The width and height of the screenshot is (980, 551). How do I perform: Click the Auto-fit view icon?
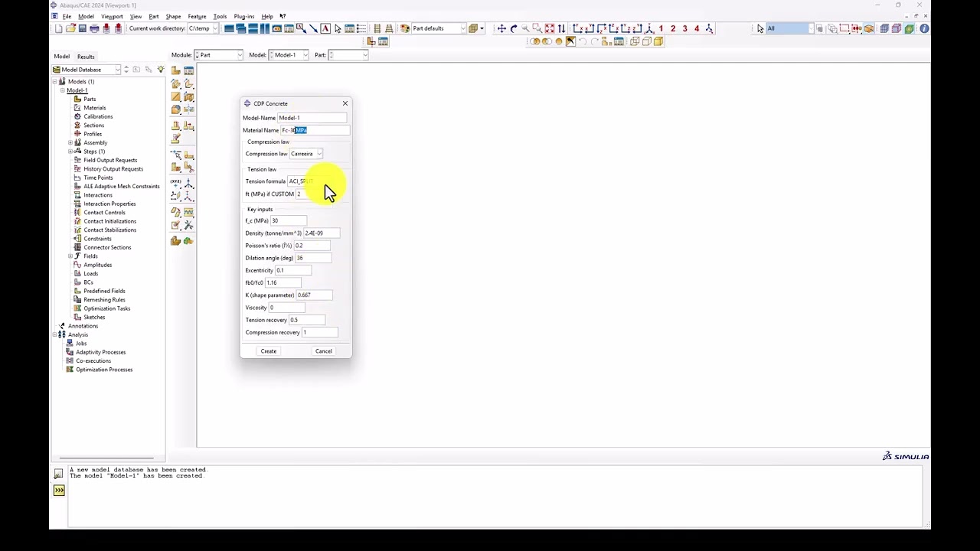550,29
